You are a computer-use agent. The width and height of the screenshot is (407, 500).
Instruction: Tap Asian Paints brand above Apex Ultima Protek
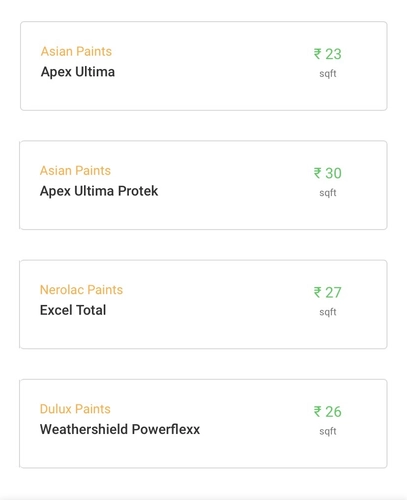(75, 171)
